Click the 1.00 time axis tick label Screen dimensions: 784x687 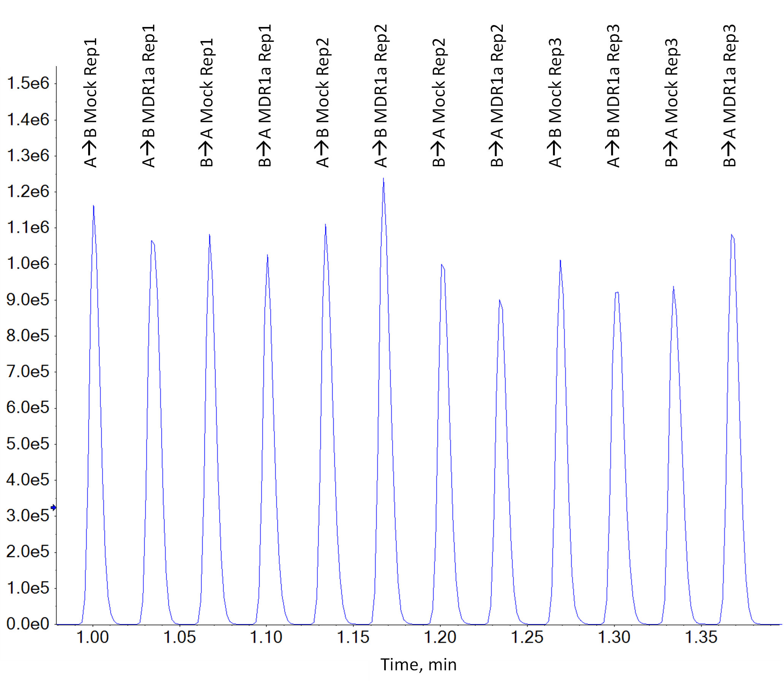[93, 638]
